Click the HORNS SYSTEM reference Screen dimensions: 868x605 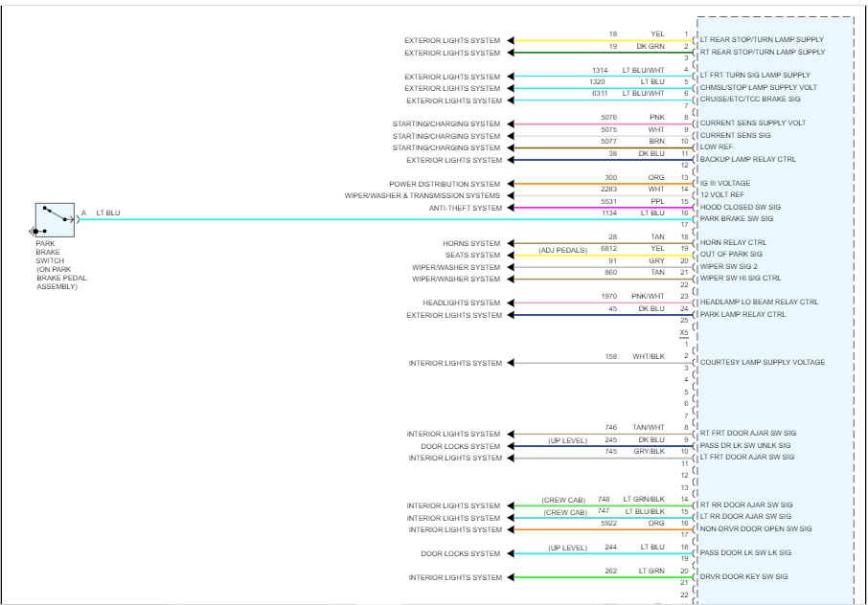point(471,244)
